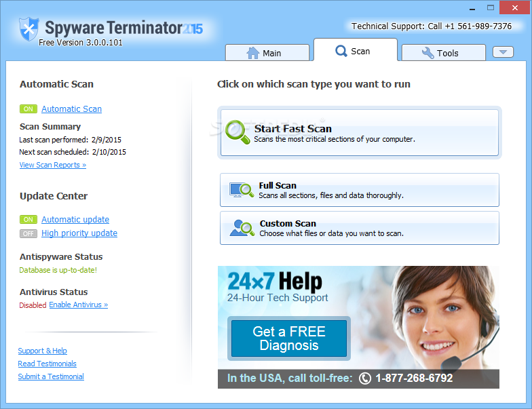Minimize the Spyware Terminator window
This screenshot has height=409, width=532.
click(472, 8)
